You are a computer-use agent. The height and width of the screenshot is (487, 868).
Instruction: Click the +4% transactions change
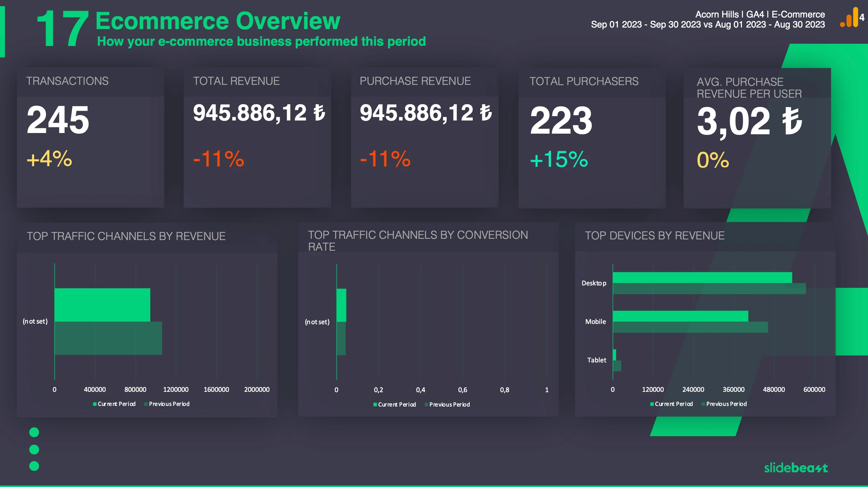[49, 159]
